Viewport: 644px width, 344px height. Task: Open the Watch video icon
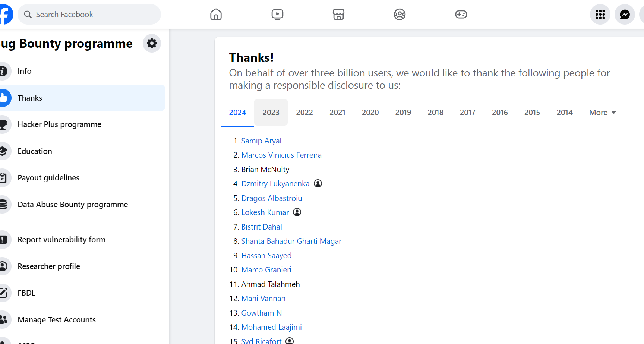(x=277, y=15)
